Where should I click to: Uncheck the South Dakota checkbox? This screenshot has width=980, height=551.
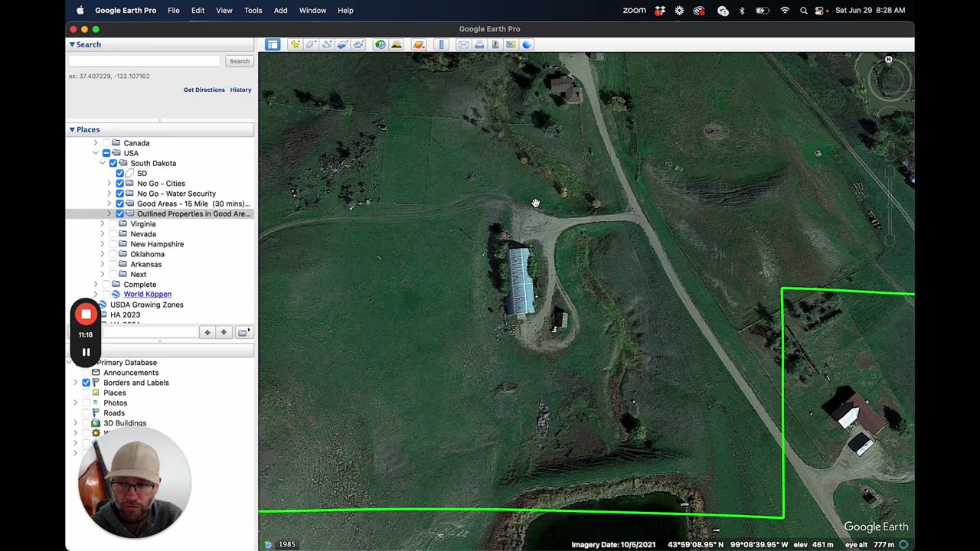click(113, 163)
